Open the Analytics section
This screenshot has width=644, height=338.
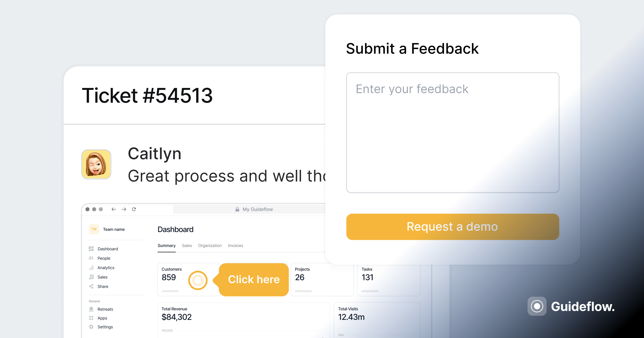[x=106, y=268]
